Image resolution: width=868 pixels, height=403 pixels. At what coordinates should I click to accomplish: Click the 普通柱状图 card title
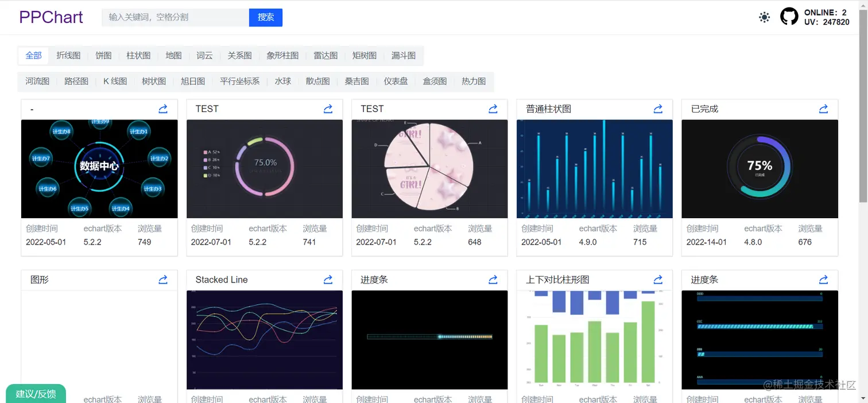(x=548, y=108)
